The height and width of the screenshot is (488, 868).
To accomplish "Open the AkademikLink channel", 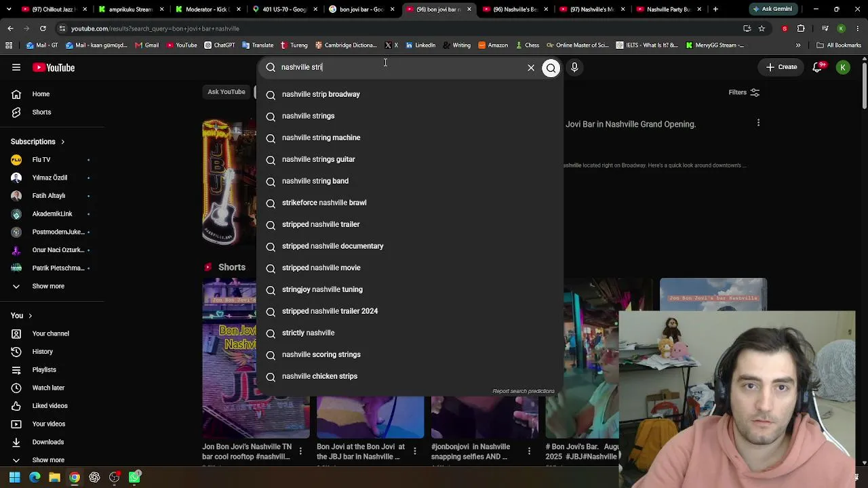I will (x=52, y=213).
